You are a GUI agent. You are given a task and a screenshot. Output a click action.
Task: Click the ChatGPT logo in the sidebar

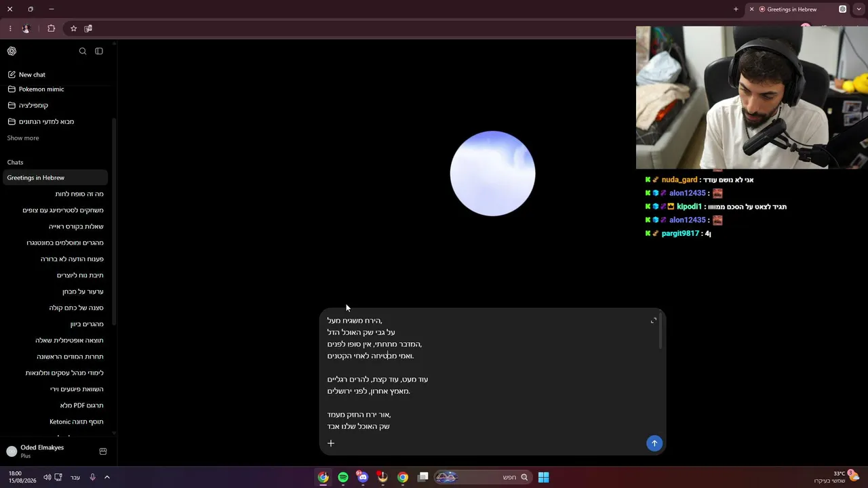(12, 51)
